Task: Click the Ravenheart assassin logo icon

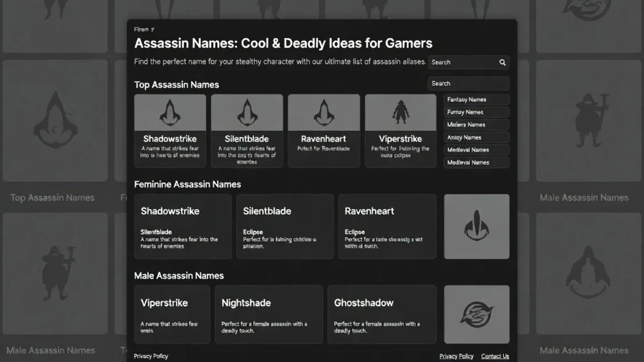Action: tap(323, 111)
